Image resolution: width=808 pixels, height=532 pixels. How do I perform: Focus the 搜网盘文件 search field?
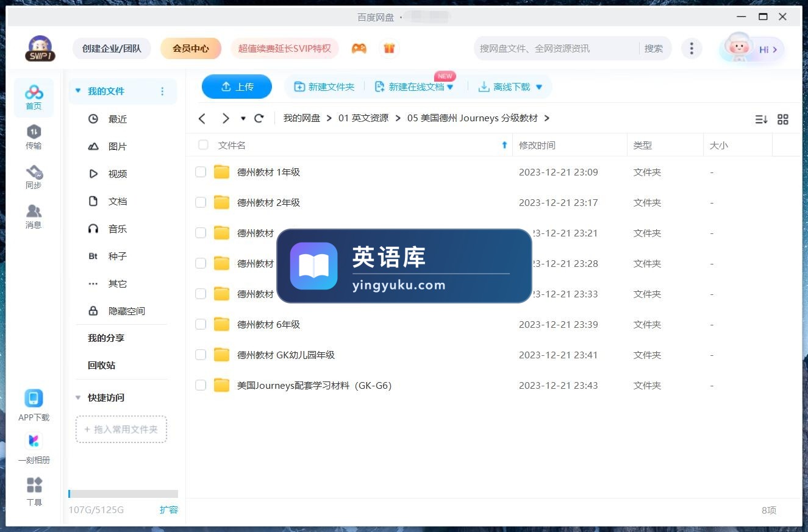[556, 48]
